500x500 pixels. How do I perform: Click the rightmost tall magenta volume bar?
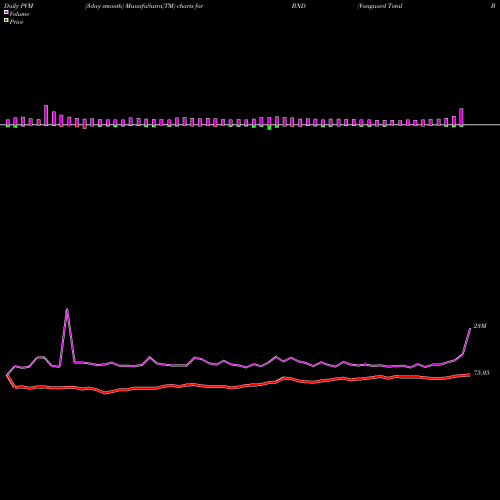click(x=461, y=117)
